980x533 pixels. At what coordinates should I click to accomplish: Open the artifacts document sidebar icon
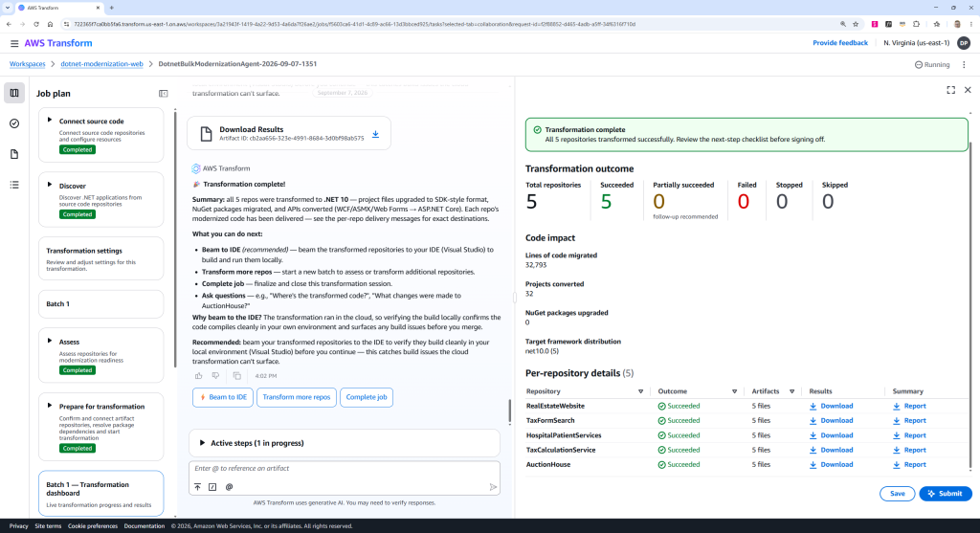[x=14, y=154]
